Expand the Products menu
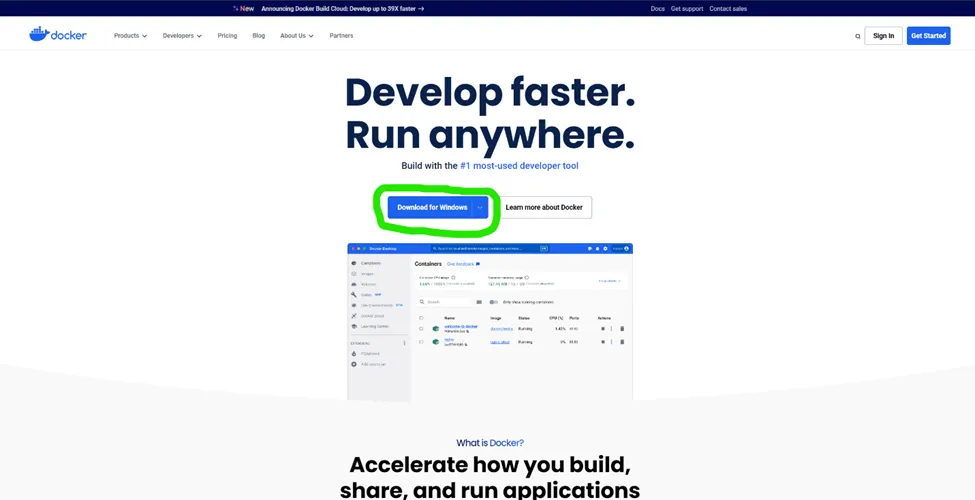Screen dimensions: 975x500 [x=131, y=35]
